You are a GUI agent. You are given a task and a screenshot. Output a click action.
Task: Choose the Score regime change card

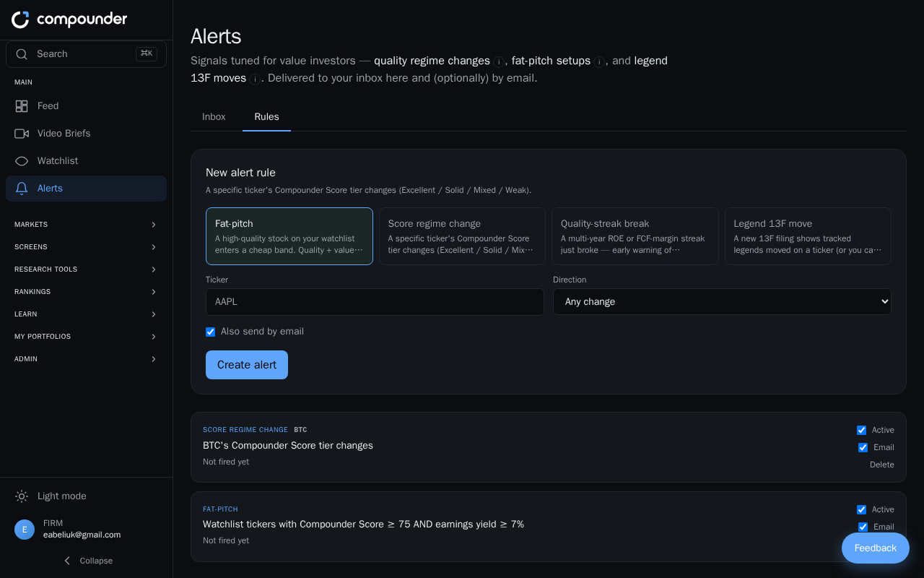[x=462, y=236]
